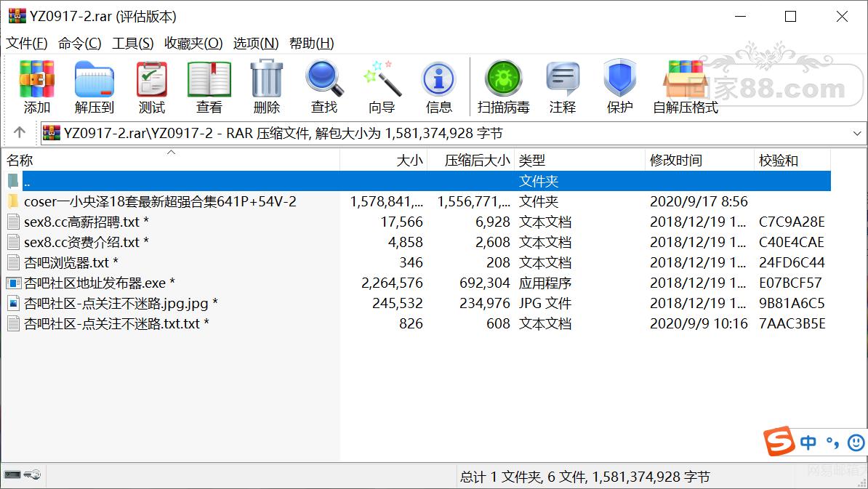
Task: Sort by 名称 column header
Action: click(171, 161)
